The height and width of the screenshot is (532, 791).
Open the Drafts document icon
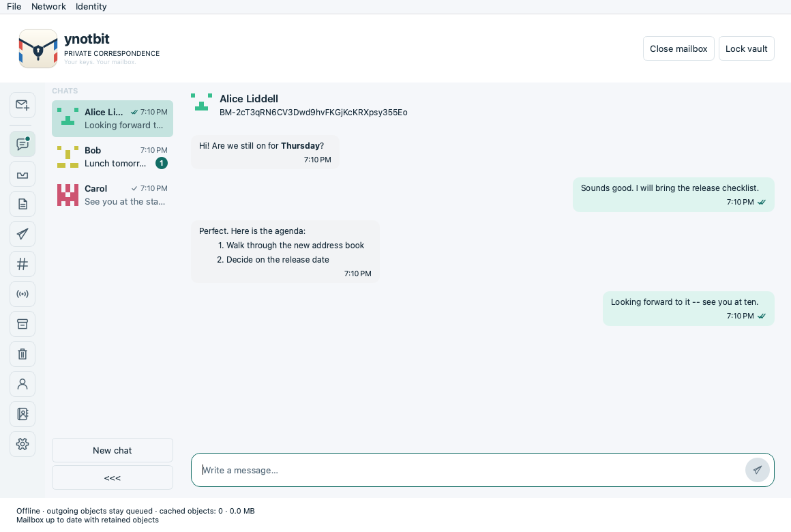pos(23,204)
